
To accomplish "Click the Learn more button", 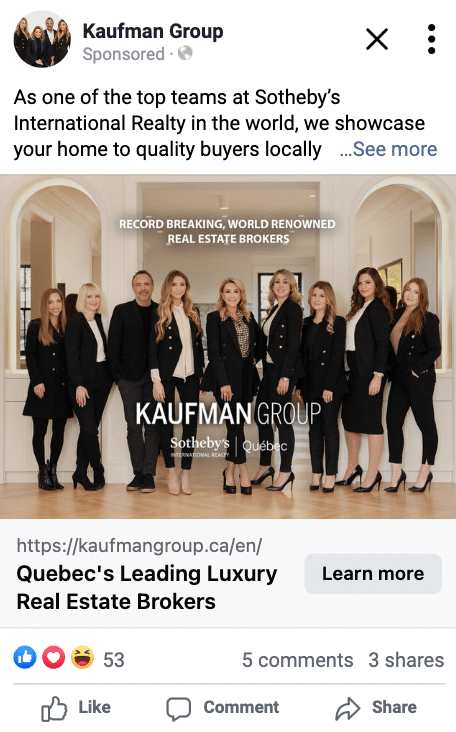I will click(x=373, y=574).
